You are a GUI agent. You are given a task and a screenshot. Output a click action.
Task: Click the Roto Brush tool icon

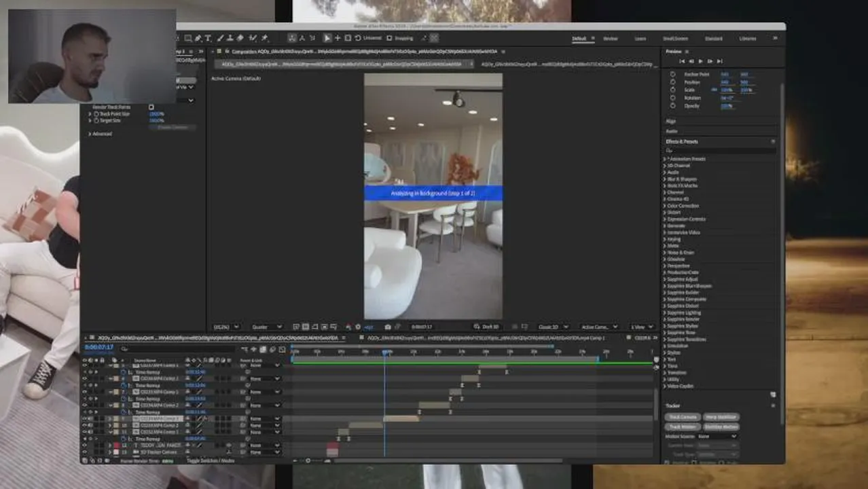(253, 38)
